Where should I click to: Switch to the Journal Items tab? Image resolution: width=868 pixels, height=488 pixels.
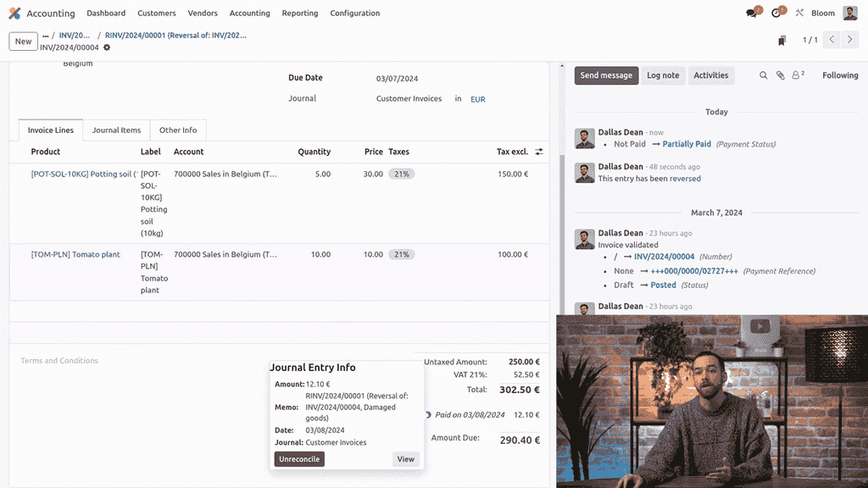115,130
